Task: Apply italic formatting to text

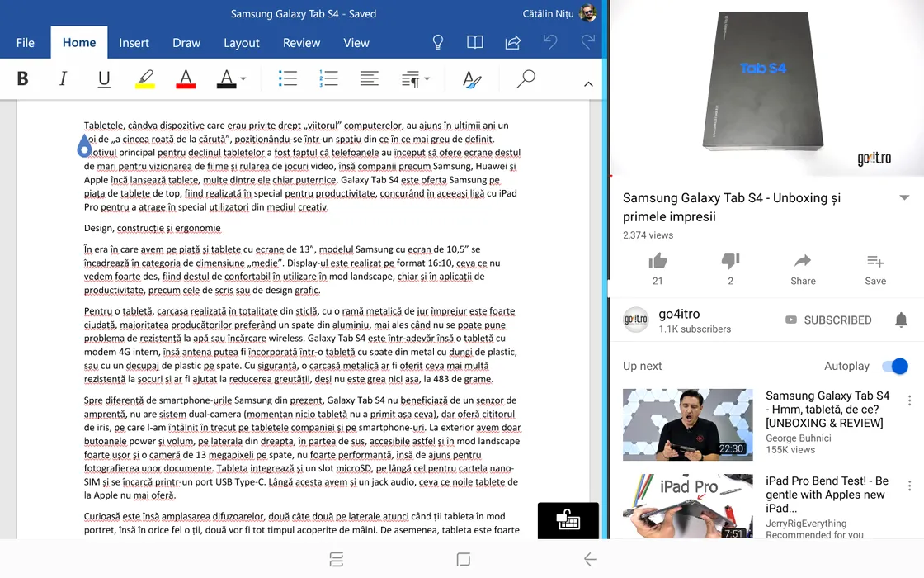Action: [63, 79]
